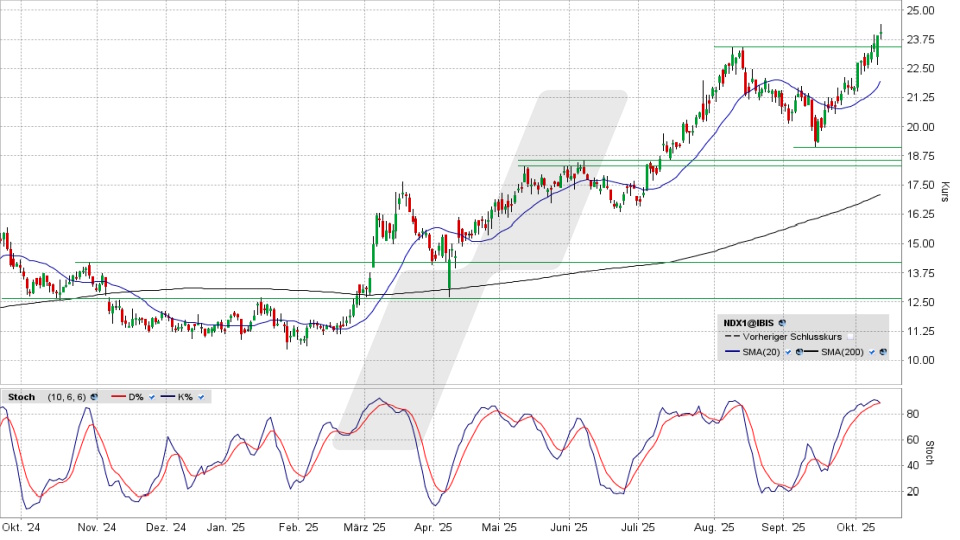
Task: Open settings icon next to NDX1@IBIS
Action: click(782, 323)
